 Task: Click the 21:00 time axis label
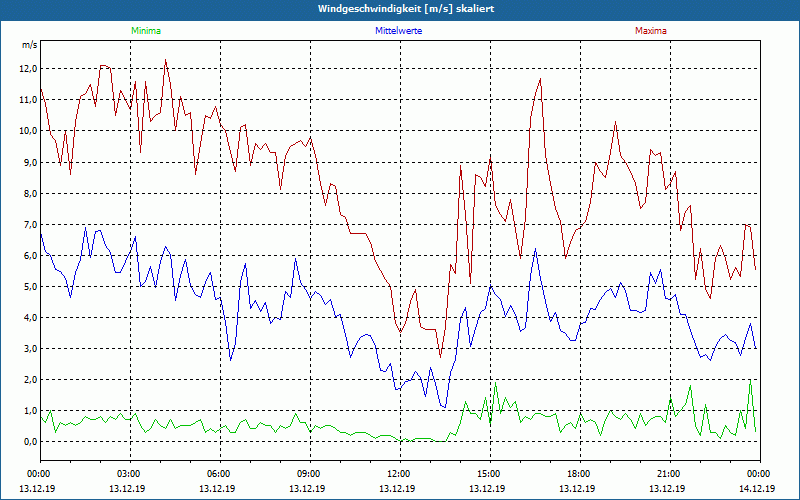670,474
